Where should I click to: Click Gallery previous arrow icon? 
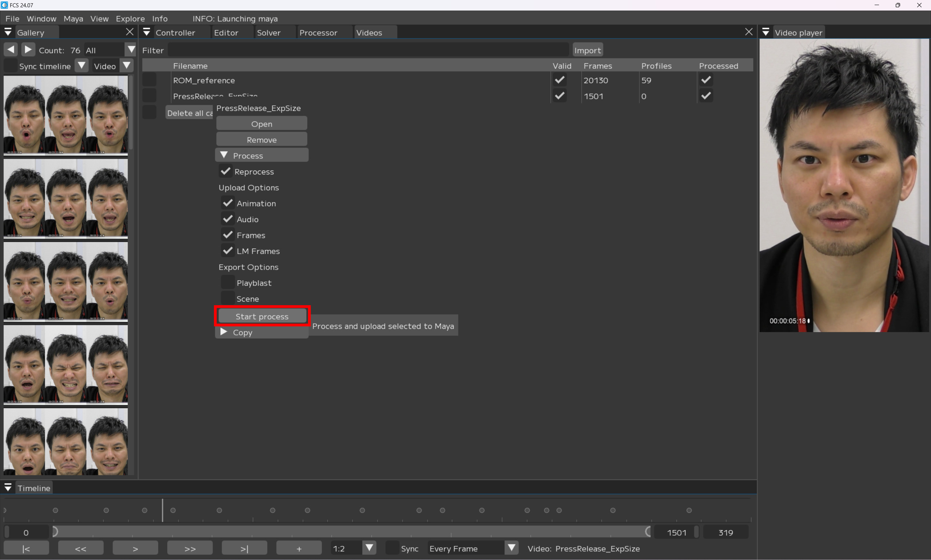click(x=11, y=49)
